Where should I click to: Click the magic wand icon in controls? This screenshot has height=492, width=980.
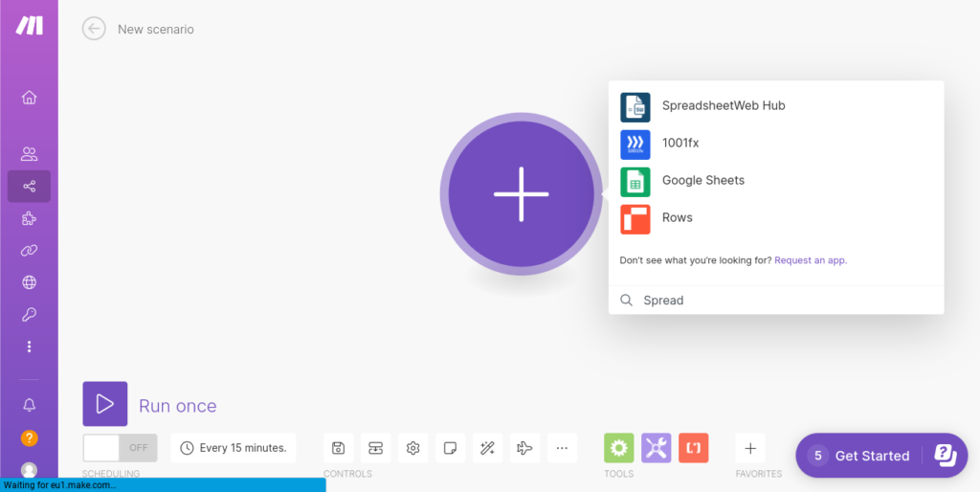click(x=487, y=448)
